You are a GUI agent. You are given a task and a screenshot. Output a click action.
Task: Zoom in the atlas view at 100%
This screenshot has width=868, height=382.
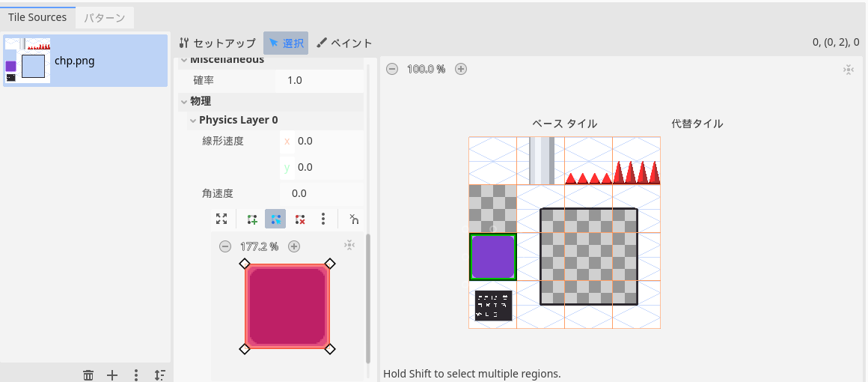point(461,69)
